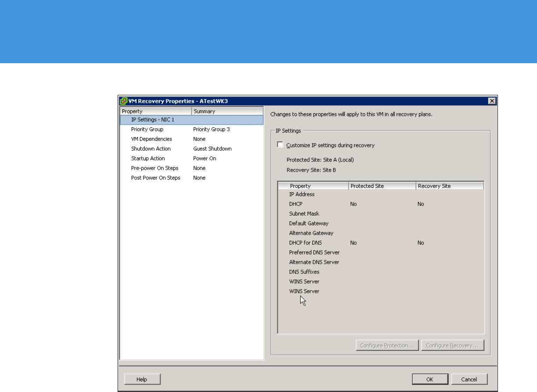Select the Priority Group property row
Viewport: 537px width, 392px height.
pos(192,129)
